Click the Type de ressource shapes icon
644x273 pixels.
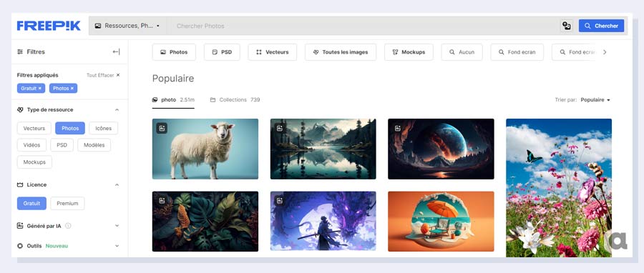(20, 110)
